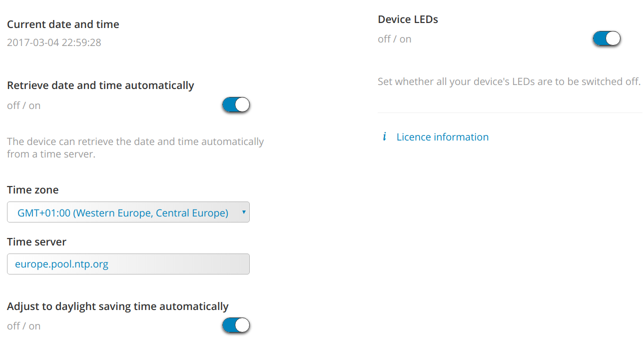This screenshot has width=644, height=340.
Task: Click the LEDs switched off description text
Action: (509, 81)
